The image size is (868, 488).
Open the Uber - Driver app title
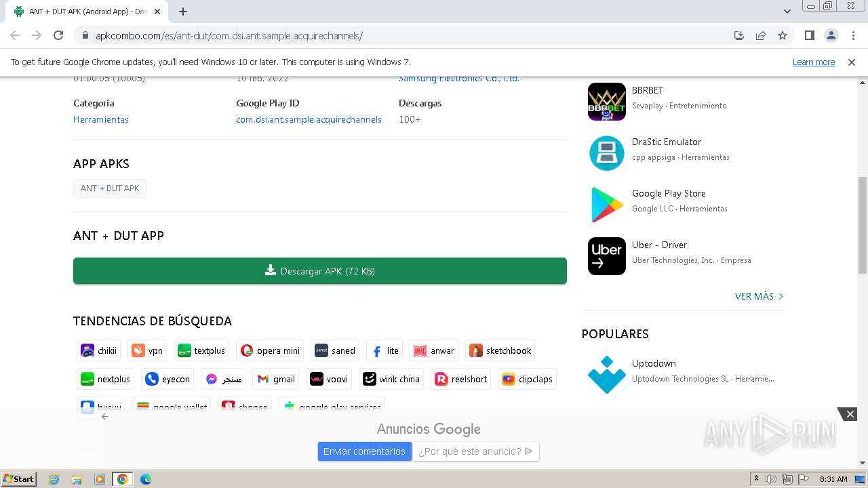pos(659,245)
